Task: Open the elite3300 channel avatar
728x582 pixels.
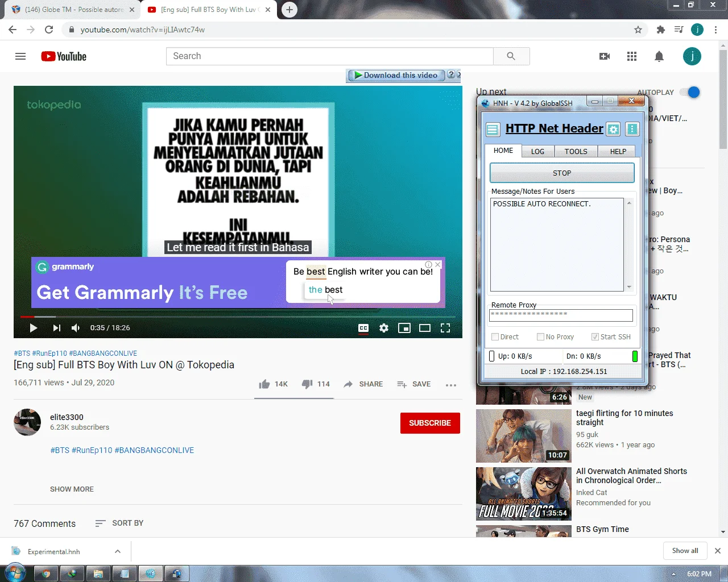Action: click(27, 422)
